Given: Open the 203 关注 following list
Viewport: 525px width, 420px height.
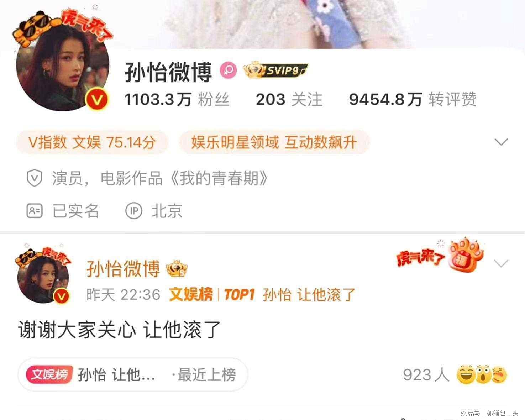Looking at the screenshot, I should pos(289,99).
